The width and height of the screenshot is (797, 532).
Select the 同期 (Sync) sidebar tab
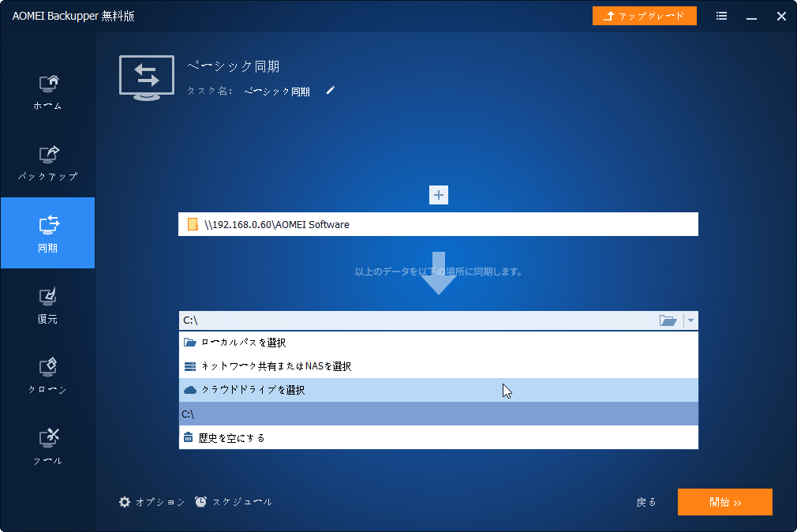click(48, 233)
